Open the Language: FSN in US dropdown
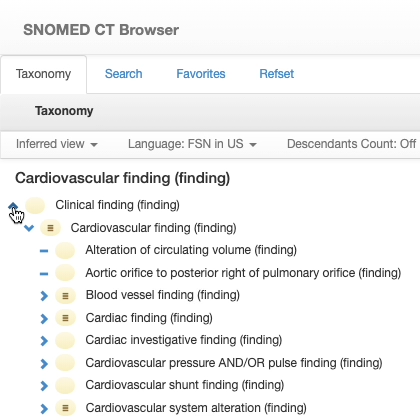Image resolution: width=420 pixels, height=420 pixels. click(192, 144)
